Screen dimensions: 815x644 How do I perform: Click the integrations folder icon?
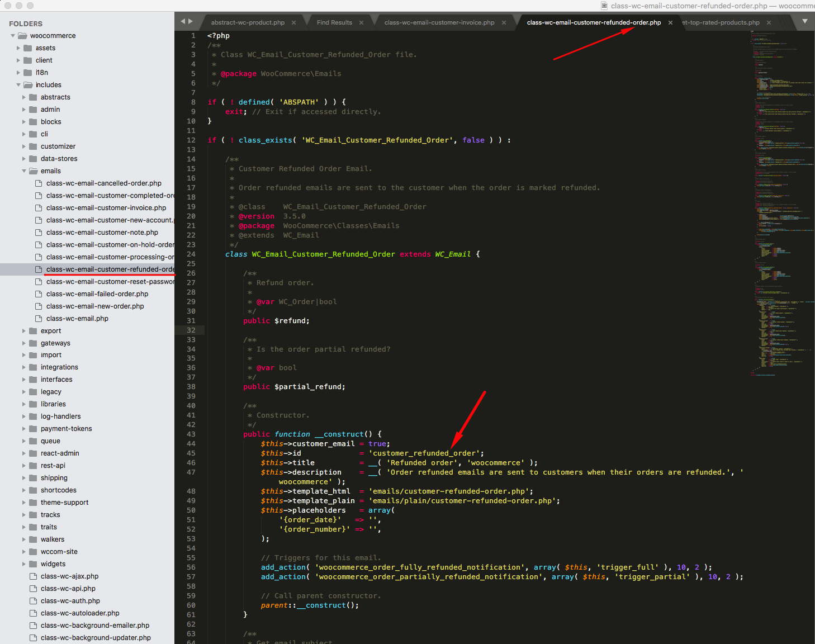tap(33, 367)
